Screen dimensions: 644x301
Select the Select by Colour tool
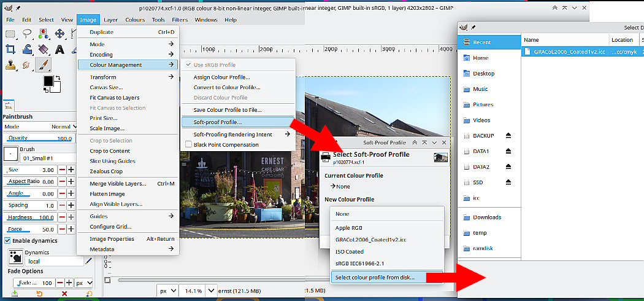tap(44, 34)
